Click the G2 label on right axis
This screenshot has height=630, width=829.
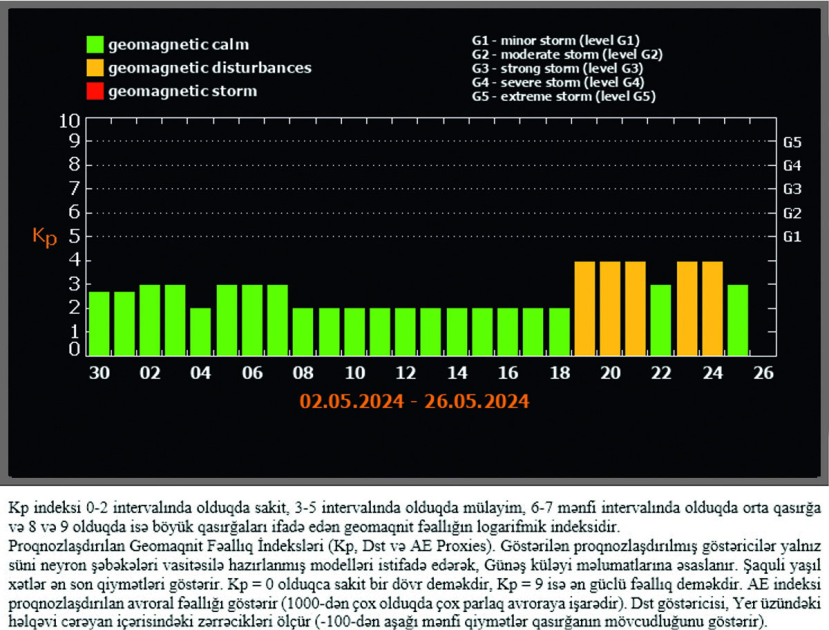[x=792, y=214]
